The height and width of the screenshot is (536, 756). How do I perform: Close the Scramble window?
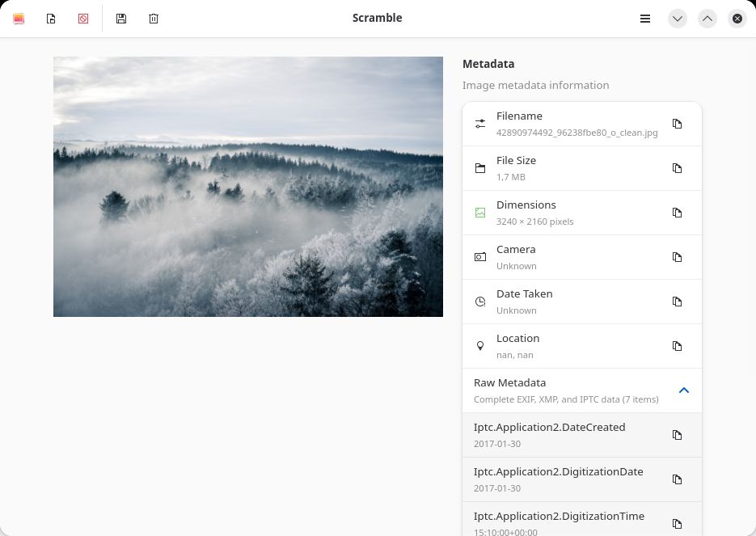tap(737, 19)
